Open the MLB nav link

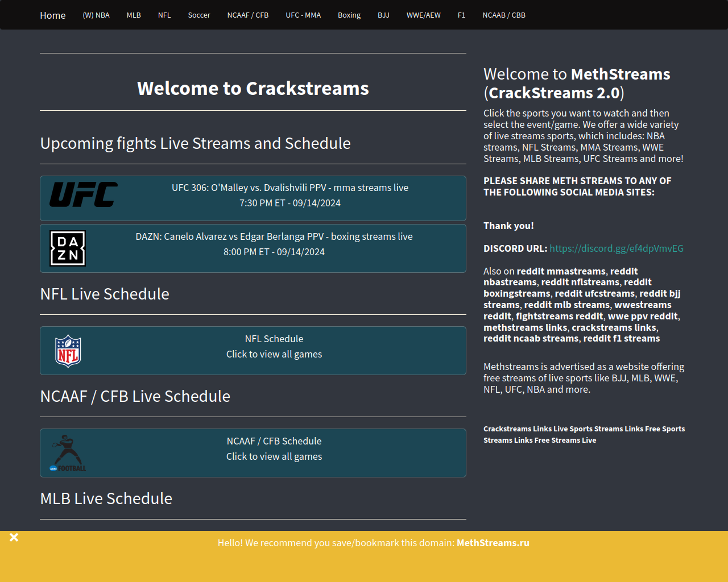(134, 15)
